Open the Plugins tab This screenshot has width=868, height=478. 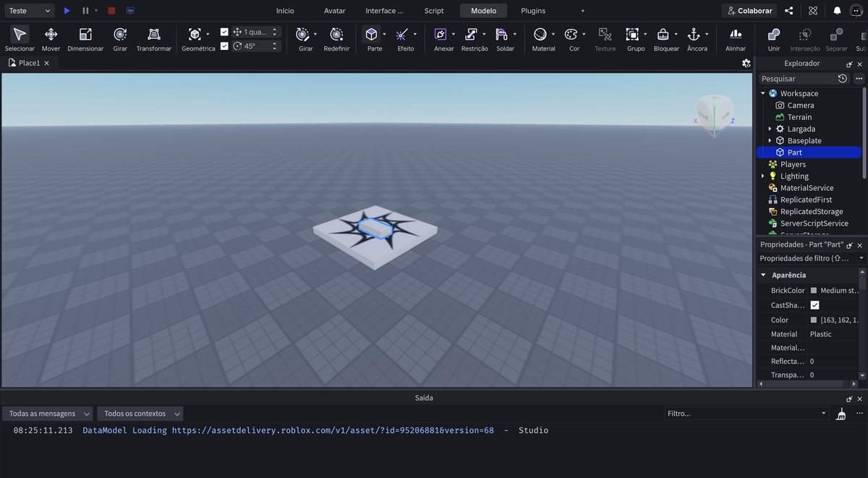(x=533, y=11)
